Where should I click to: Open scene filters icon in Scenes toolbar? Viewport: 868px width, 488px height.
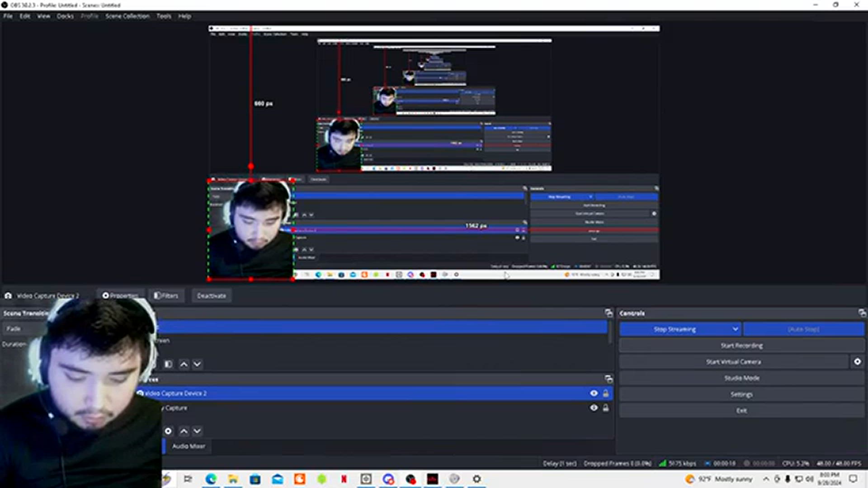(168, 364)
